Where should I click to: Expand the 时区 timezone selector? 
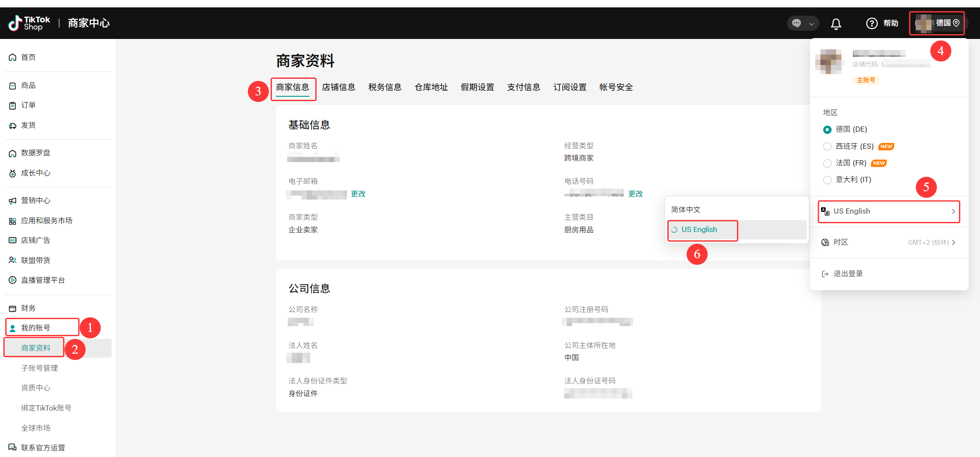click(x=888, y=243)
